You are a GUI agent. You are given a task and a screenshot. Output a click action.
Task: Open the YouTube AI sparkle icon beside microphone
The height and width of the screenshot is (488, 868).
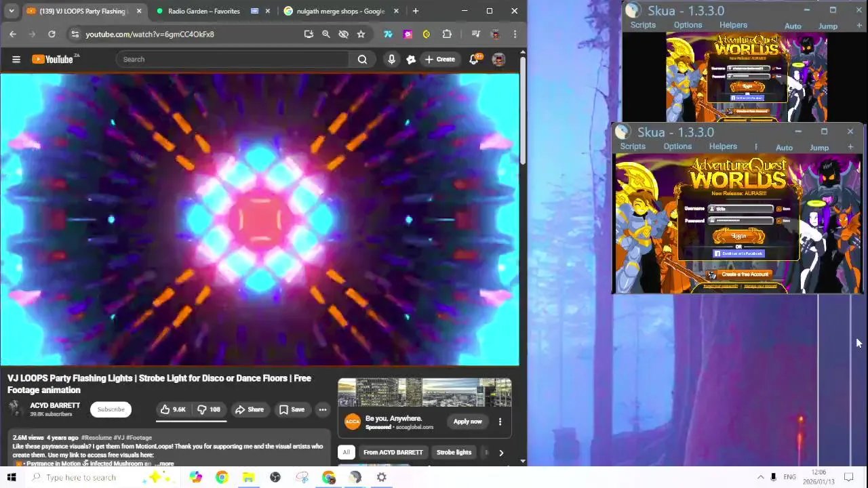(x=411, y=60)
